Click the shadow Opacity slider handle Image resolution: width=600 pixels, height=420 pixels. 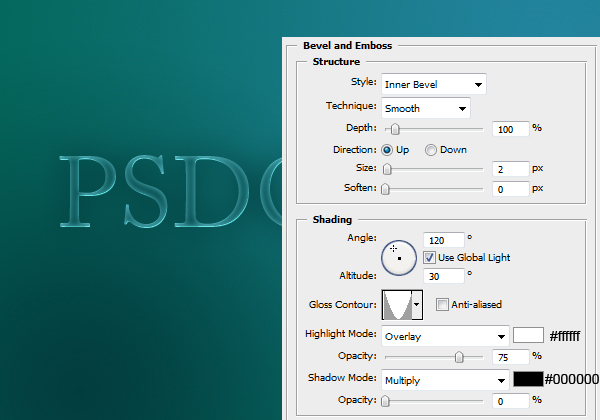click(x=385, y=401)
